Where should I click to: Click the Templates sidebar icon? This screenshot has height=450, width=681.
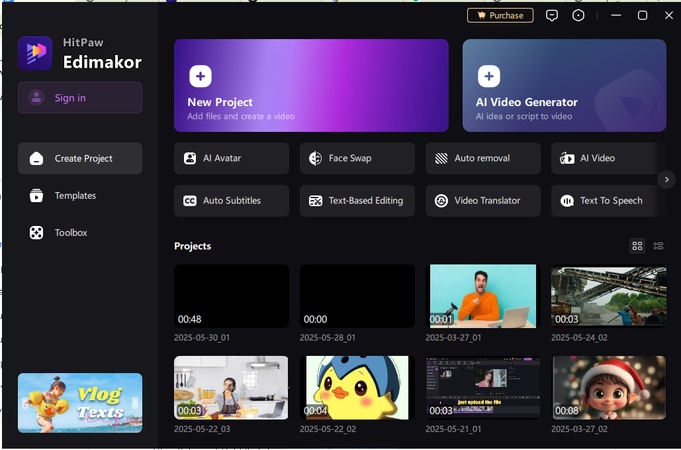(36, 195)
